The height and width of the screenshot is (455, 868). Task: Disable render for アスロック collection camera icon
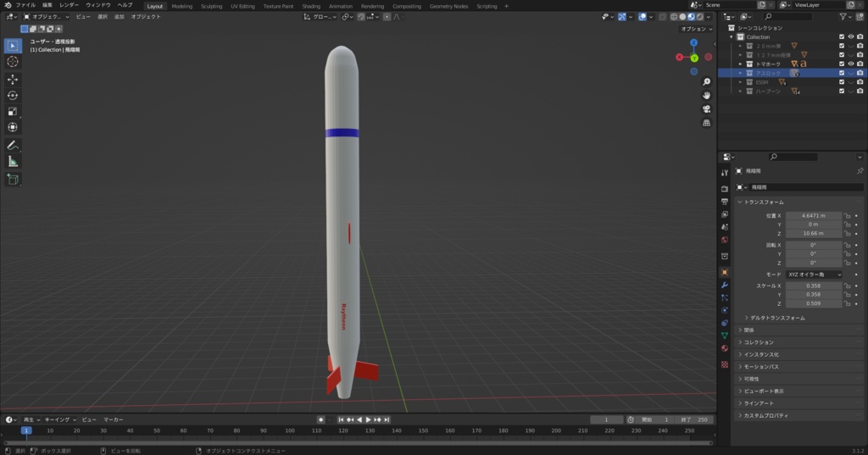[x=860, y=73]
